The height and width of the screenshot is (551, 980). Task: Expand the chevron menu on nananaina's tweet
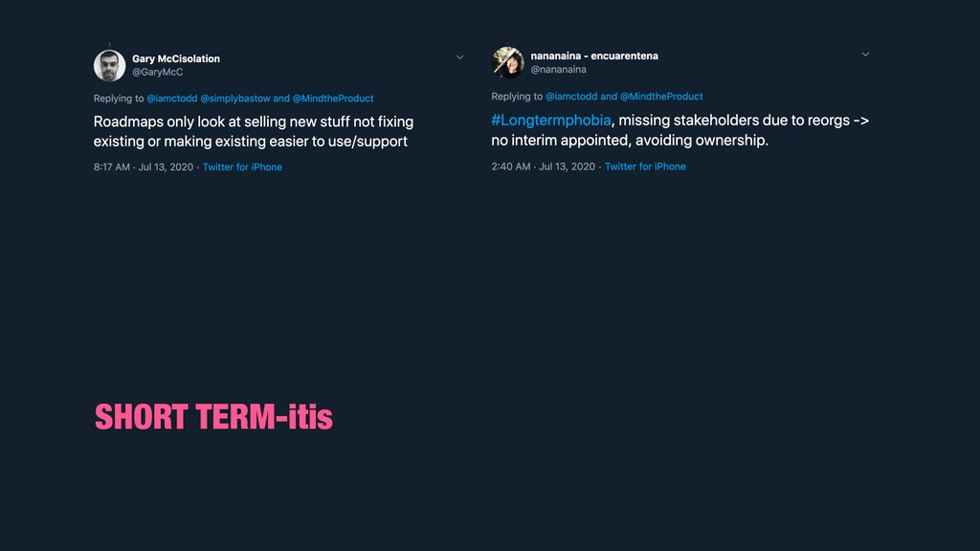(865, 55)
